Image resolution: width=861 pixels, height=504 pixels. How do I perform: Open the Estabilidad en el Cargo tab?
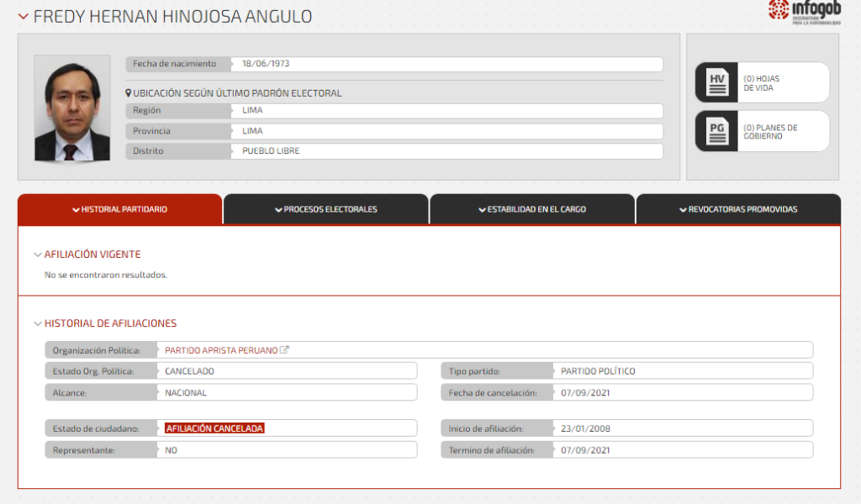[x=531, y=209]
